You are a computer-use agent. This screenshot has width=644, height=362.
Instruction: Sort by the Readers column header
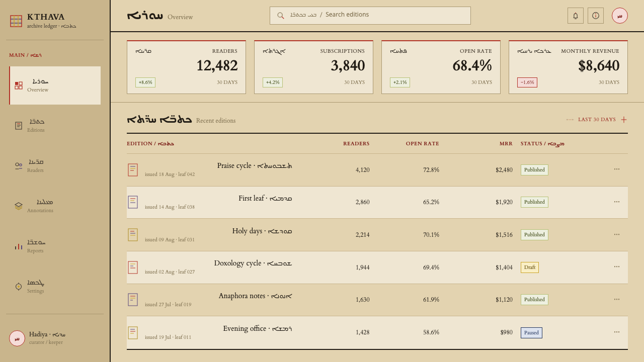[x=356, y=144]
